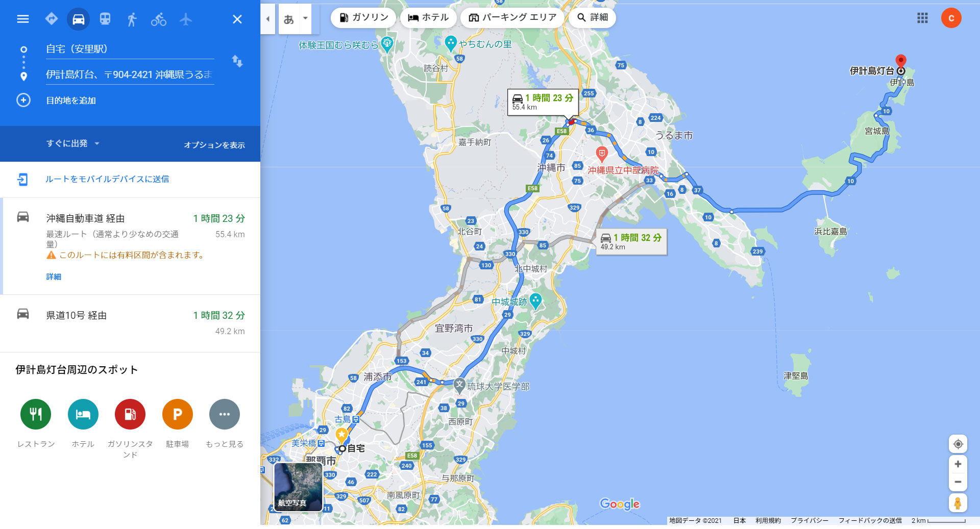
Task: Swap start and destination points
Action: tap(237, 61)
